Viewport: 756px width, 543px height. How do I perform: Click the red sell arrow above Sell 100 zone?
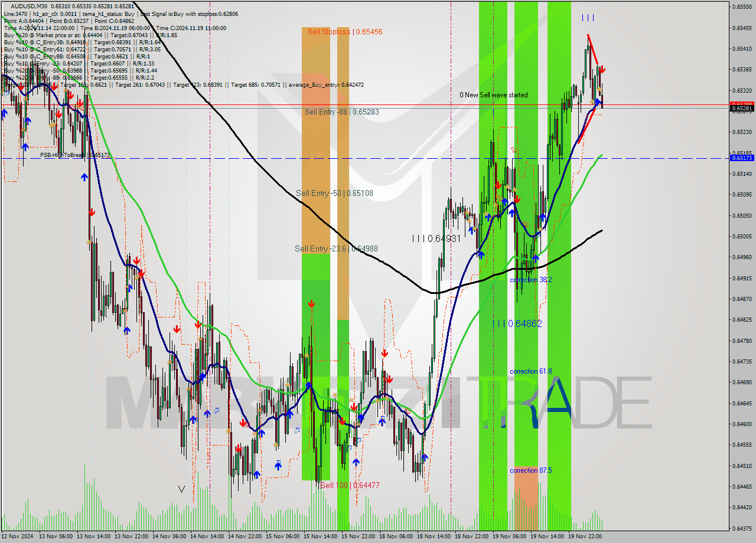[311, 303]
